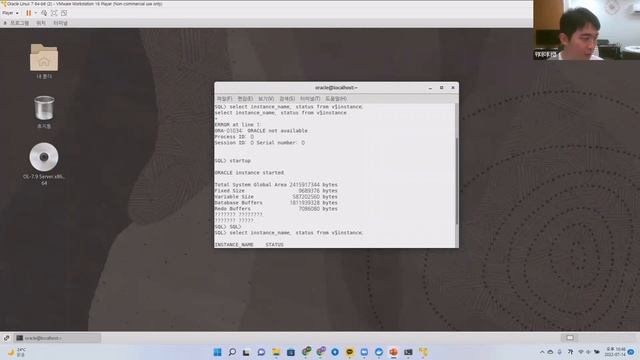
Task: Click the 'ORA-01034: ORACLE not available' error line
Action: pyautogui.click(x=261, y=131)
